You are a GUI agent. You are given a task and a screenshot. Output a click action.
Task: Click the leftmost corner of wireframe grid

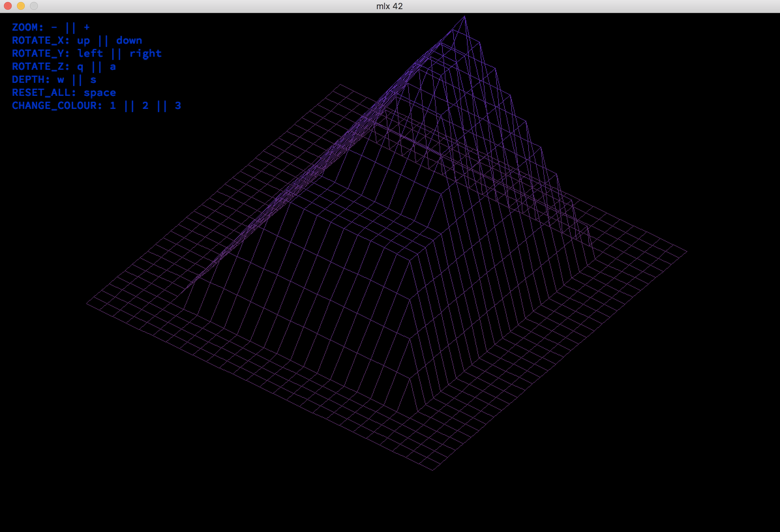87,304
